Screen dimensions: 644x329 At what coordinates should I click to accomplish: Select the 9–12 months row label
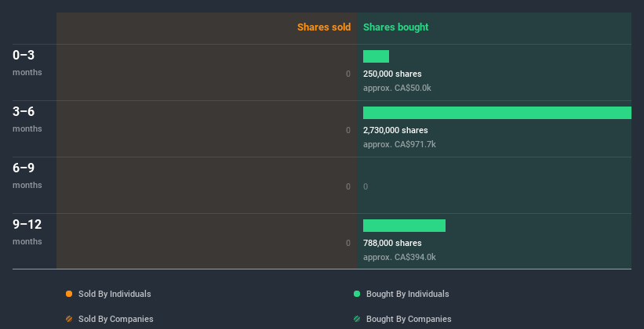pos(27,232)
